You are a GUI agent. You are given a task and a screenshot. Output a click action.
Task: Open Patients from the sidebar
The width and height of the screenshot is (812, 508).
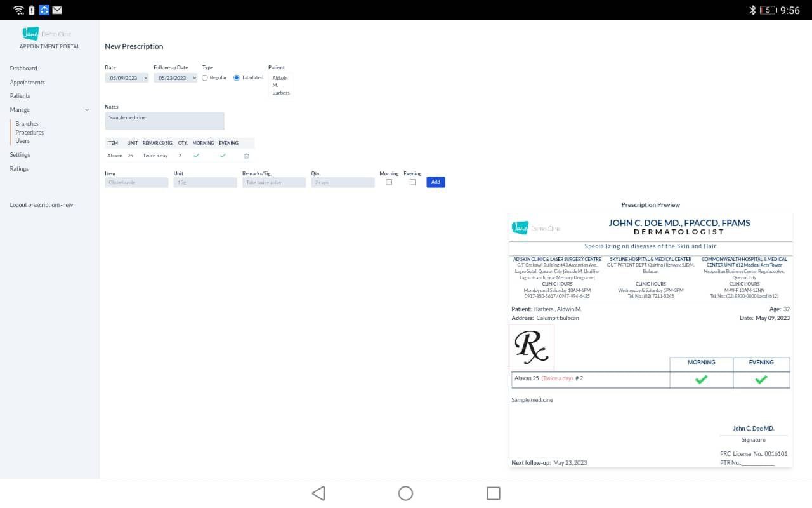(x=20, y=96)
